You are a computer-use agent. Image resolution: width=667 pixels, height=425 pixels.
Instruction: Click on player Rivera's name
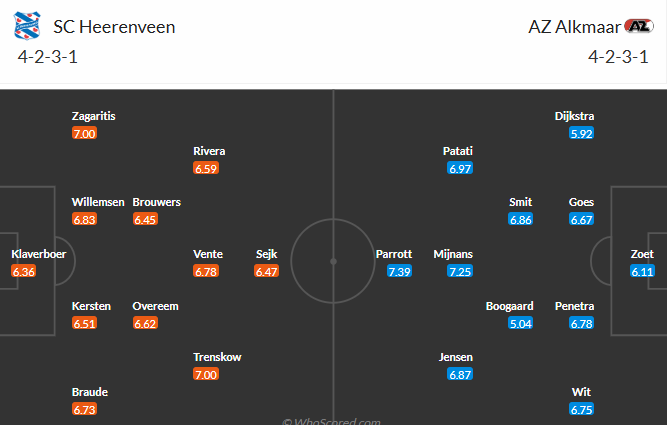(209, 151)
